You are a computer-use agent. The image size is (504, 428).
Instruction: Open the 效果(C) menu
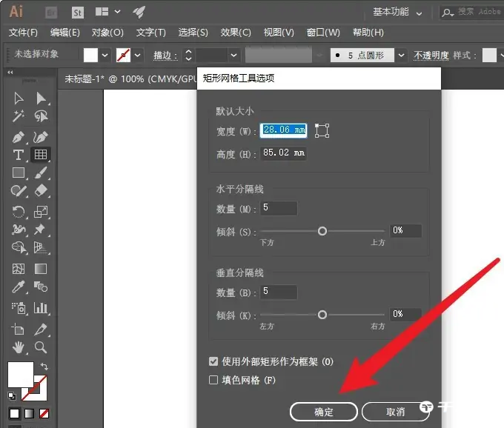(x=236, y=33)
